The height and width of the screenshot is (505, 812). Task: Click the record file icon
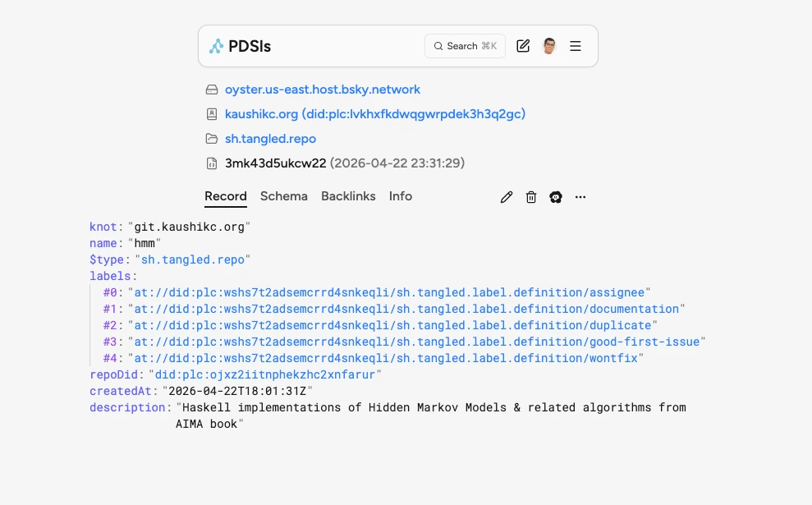click(212, 163)
